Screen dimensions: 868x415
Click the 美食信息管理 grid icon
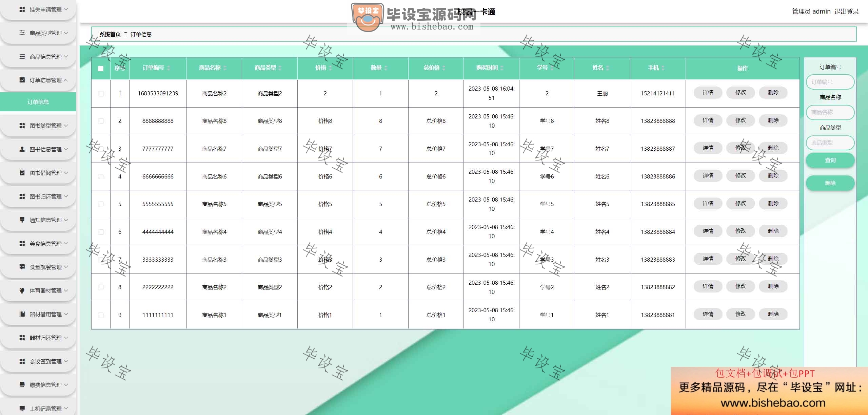coord(22,244)
